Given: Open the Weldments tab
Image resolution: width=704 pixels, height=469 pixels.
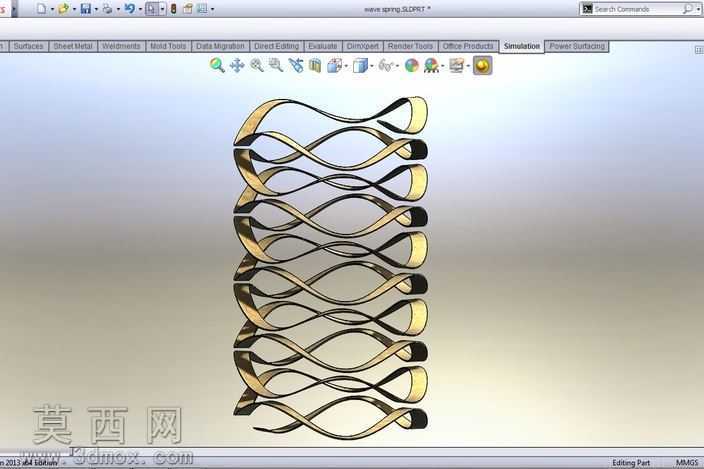Looking at the screenshot, I should point(121,46).
